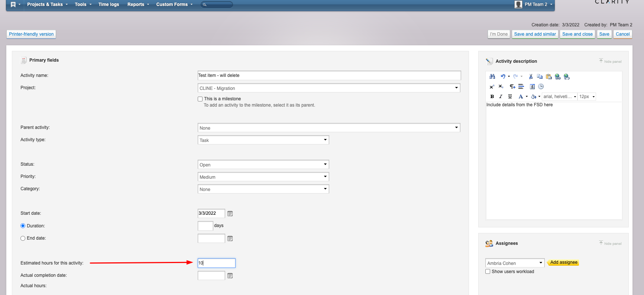Toggle bold in the description editor
The width and height of the screenshot is (644, 295).
pos(492,97)
